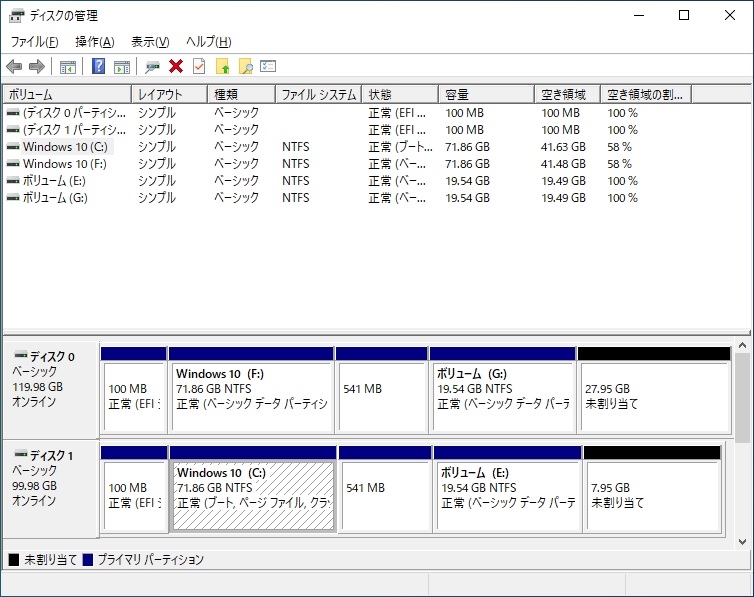
Task: Select Disk 0 100 MB EFI partition
Action: point(134,390)
